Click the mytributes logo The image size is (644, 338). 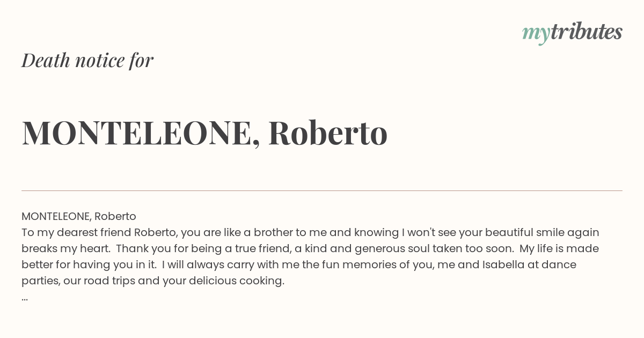[x=572, y=33]
